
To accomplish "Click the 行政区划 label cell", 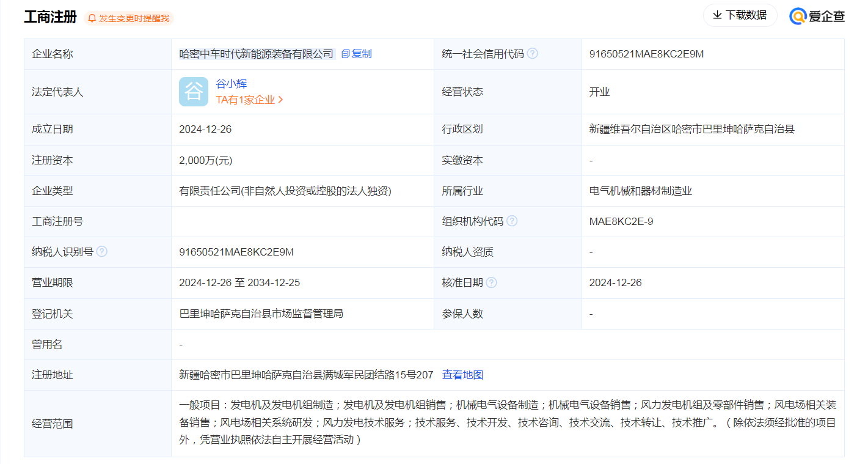I will [x=508, y=129].
